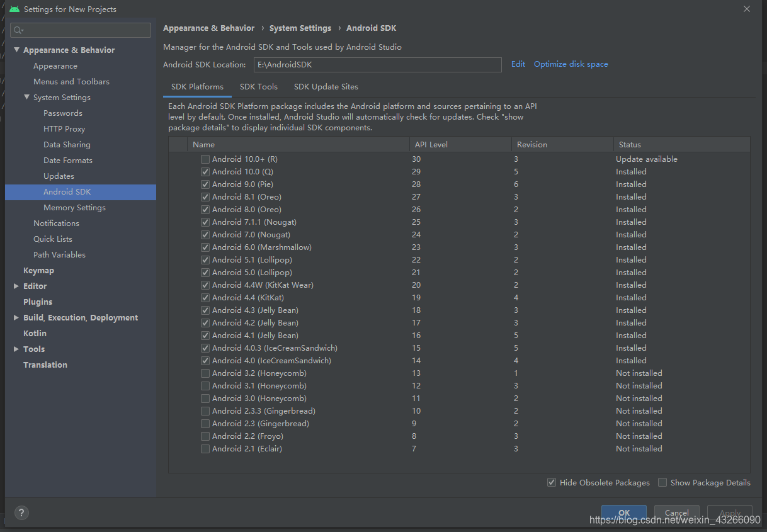Toggle the Android 8.1 (Oreo) checkbox
Screen dimensions: 767x532
click(205, 197)
